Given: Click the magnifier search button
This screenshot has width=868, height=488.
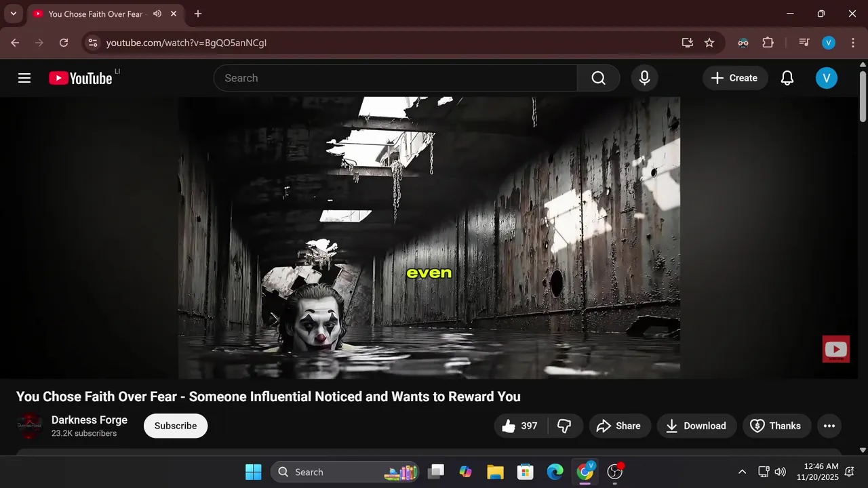Looking at the screenshot, I should [598, 78].
